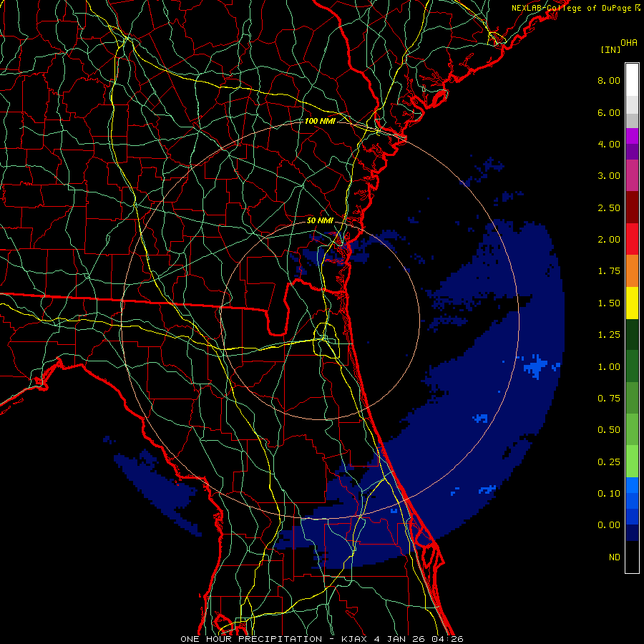
Task: Click the 50 NMI range ring label
Action: click(x=320, y=220)
